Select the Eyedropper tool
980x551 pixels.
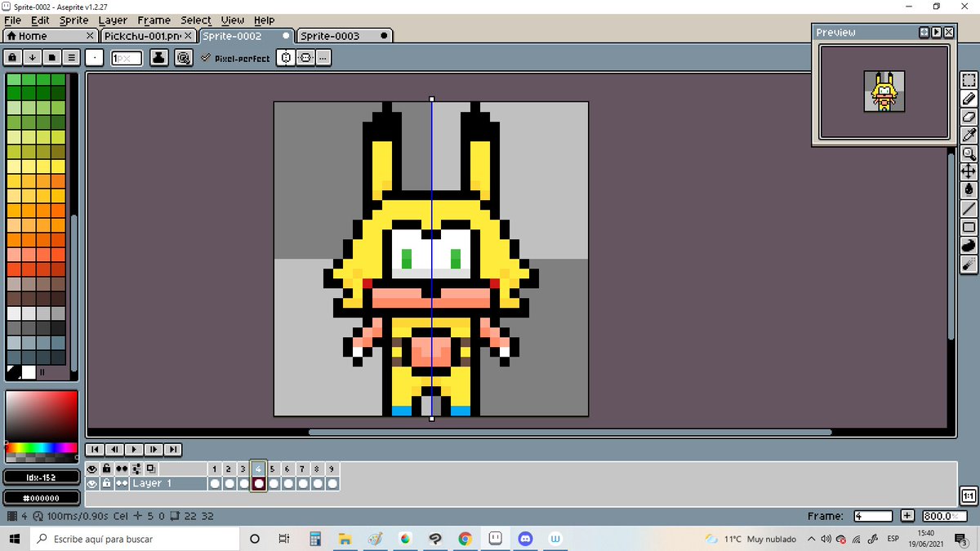pos(969,135)
